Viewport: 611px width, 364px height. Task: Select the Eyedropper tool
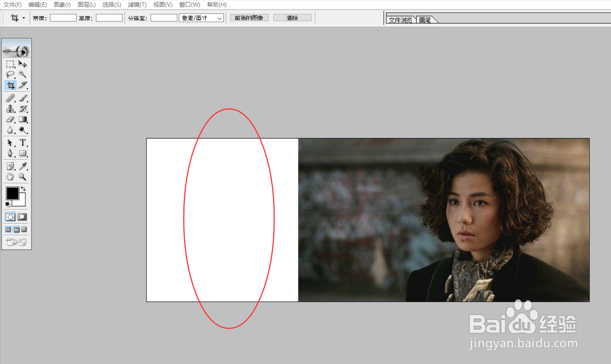(x=23, y=166)
